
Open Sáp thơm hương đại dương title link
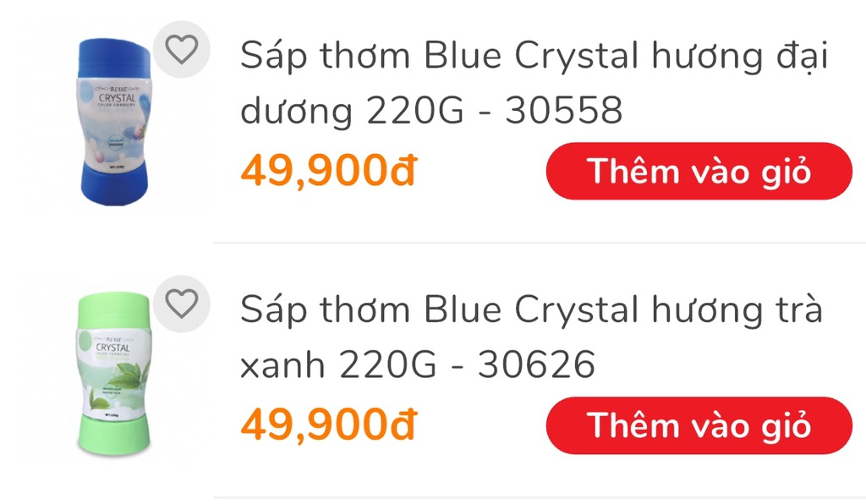click(x=534, y=83)
